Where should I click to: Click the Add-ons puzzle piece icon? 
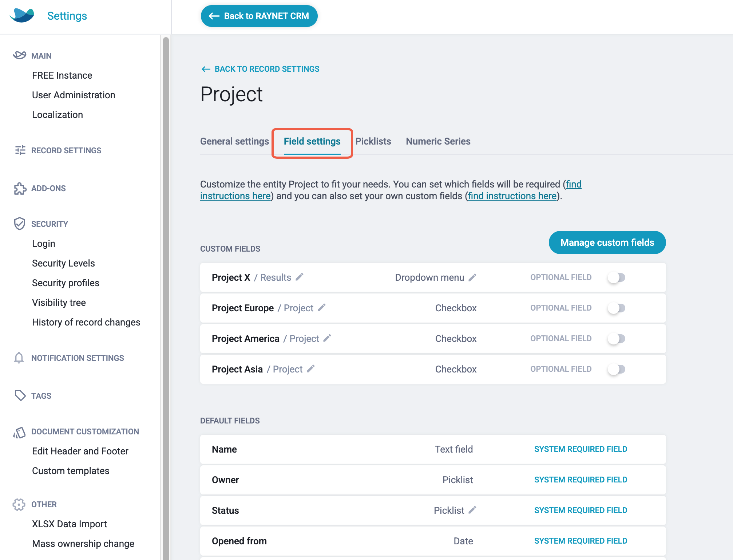[x=20, y=188]
